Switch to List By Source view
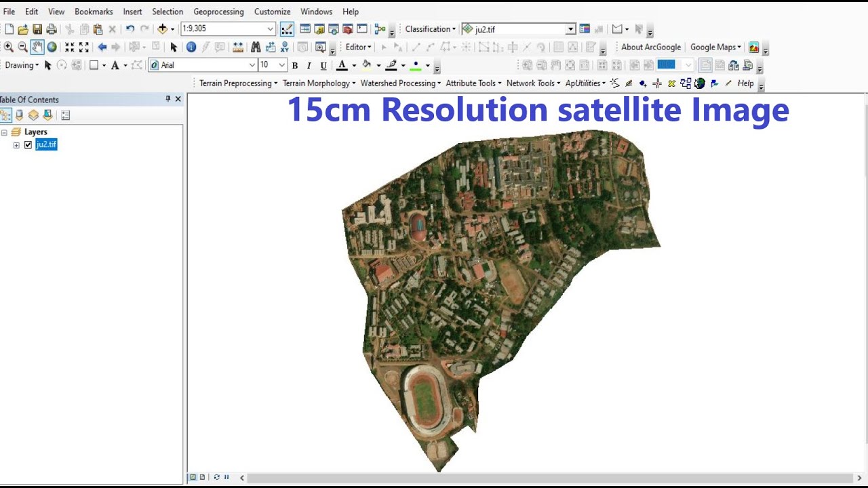The width and height of the screenshot is (868, 488). coord(20,115)
